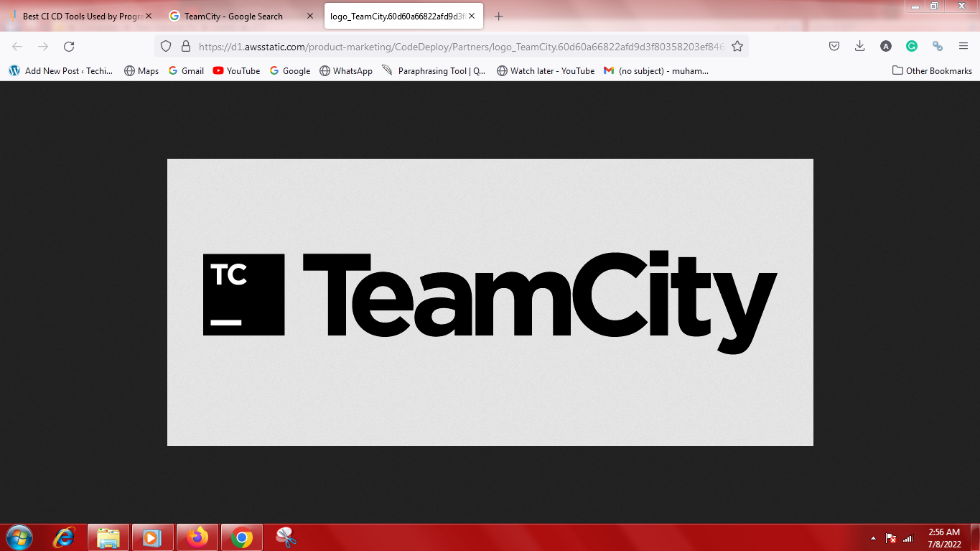The height and width of the screenshot is (551, 980).
Task: Open the Windows Start menu
Action: coord(19,537)
